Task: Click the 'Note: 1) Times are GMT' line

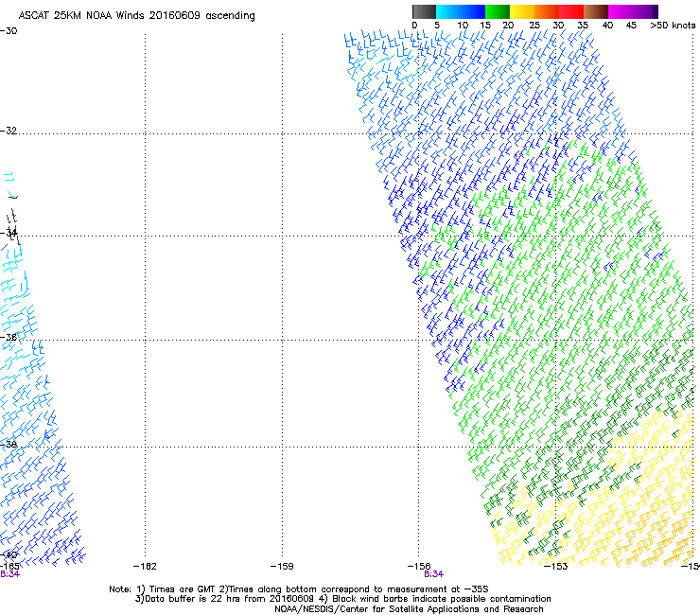Action: (299, 589)
